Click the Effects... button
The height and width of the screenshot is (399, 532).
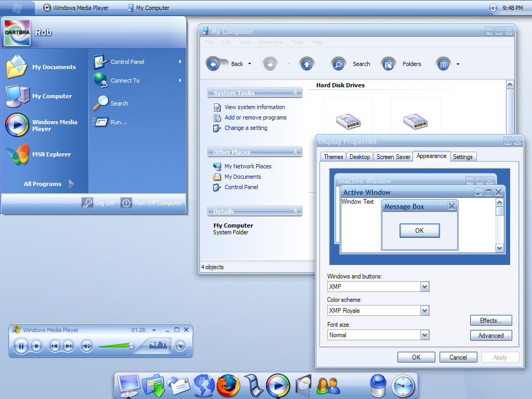click(491, 321)
